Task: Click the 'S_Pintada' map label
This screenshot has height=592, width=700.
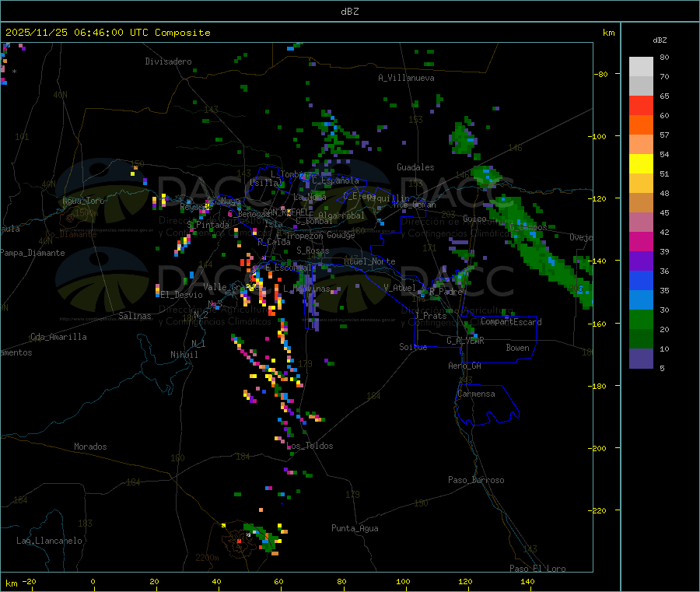Action: (208, 225)
